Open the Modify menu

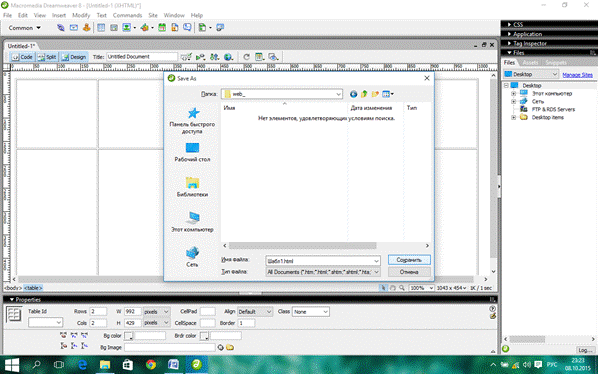[81, 15]
